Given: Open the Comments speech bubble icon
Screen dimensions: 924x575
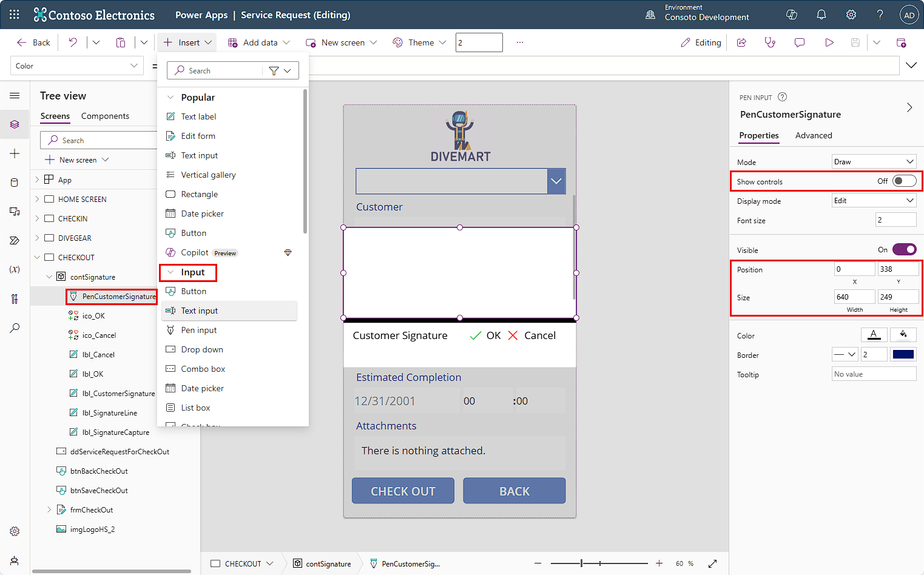Looking at the screenshot, I should (800, 42).
